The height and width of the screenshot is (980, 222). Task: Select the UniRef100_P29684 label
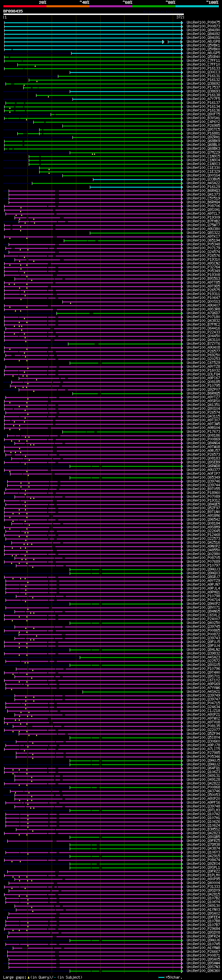pyautogui.click(x=203, y=928)
